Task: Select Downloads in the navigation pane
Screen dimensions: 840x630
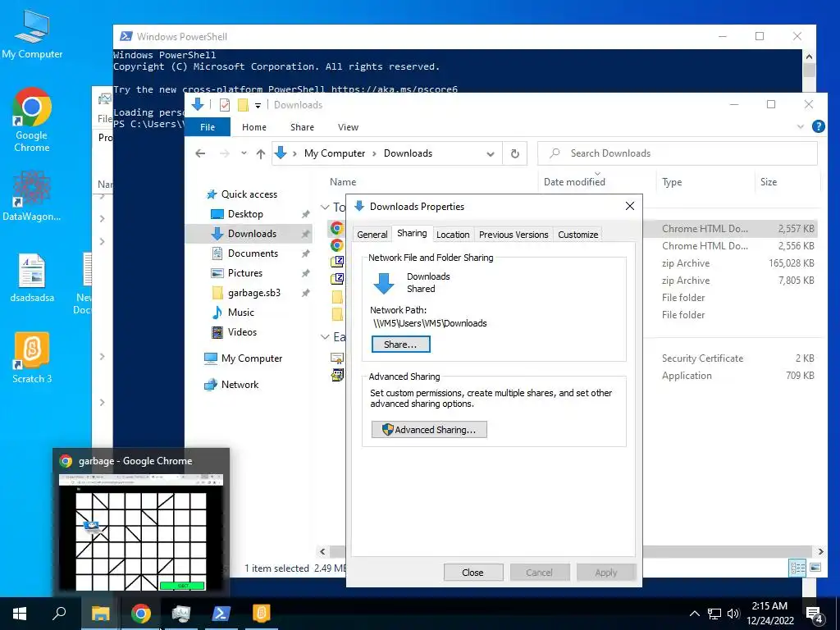Action: (249, 234)
